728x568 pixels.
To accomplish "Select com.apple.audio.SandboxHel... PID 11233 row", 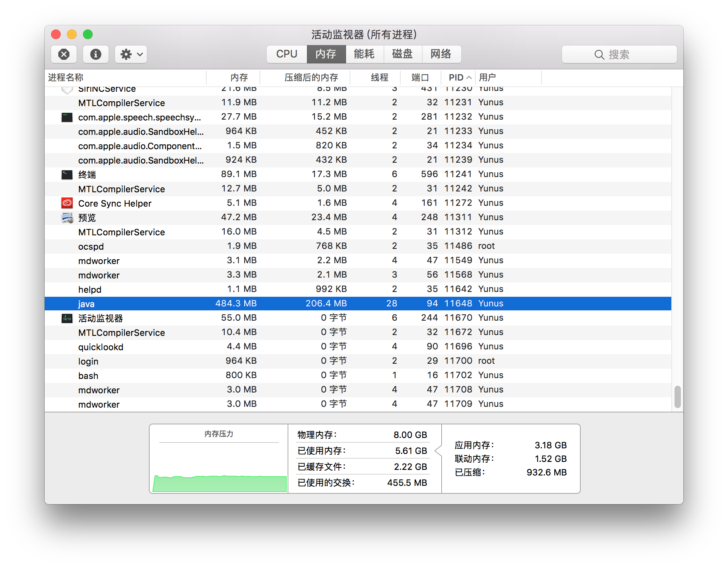I will [x=358, y=131].
